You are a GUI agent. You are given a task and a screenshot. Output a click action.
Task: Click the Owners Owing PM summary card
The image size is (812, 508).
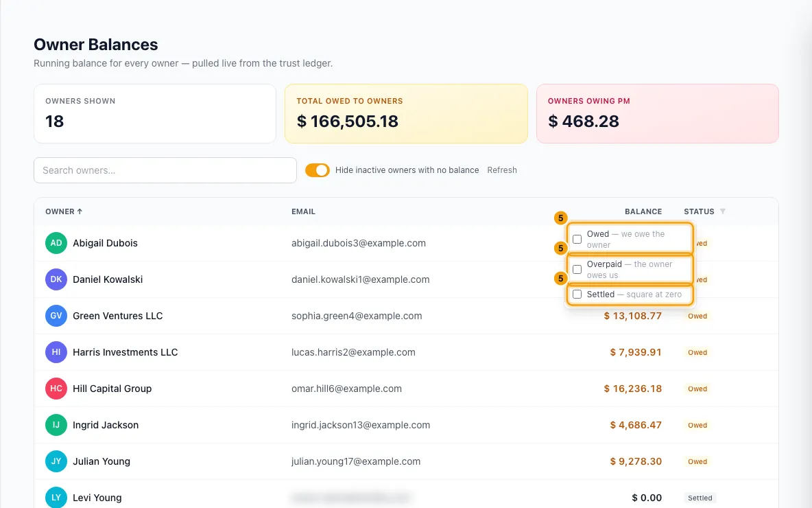click(x=657, y=113)
